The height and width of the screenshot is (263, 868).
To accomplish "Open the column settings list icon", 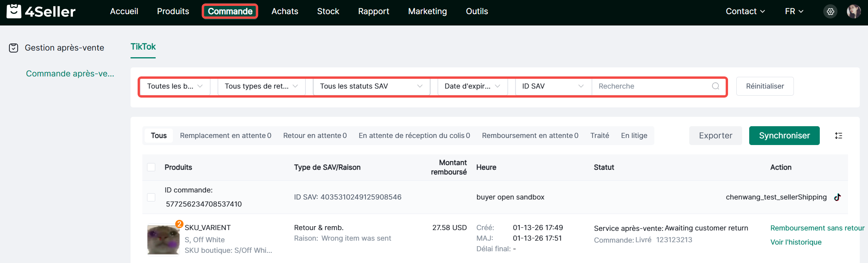I will coord(838,136).
